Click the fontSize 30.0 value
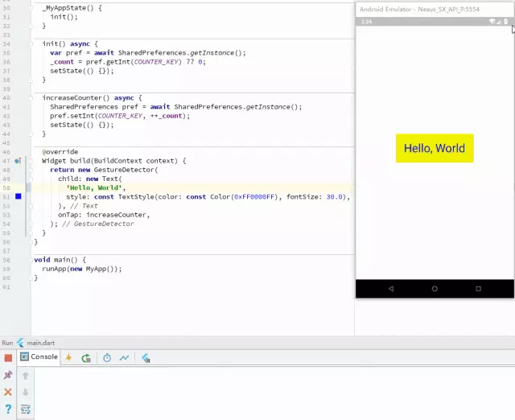 tap(334, 196)
